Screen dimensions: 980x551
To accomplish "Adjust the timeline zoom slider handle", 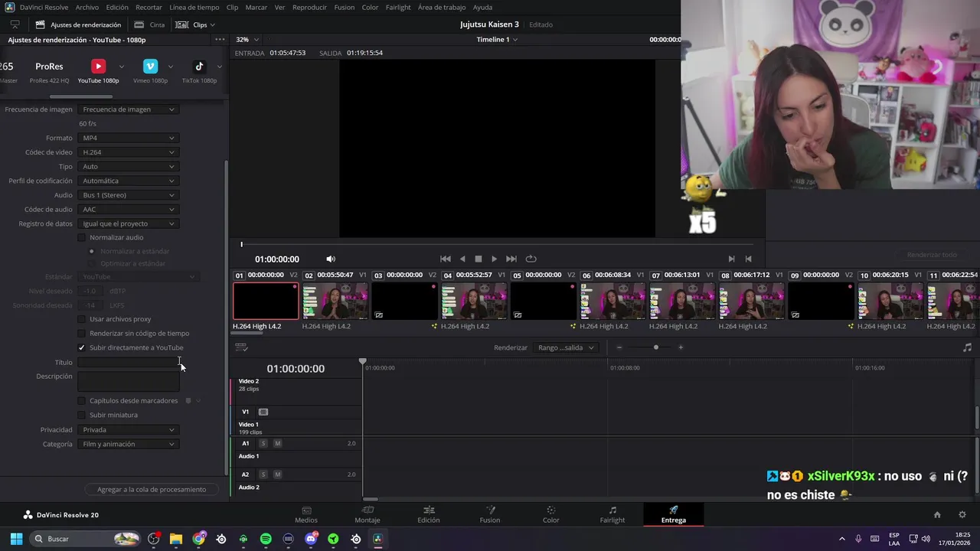I will click(655, 347).
